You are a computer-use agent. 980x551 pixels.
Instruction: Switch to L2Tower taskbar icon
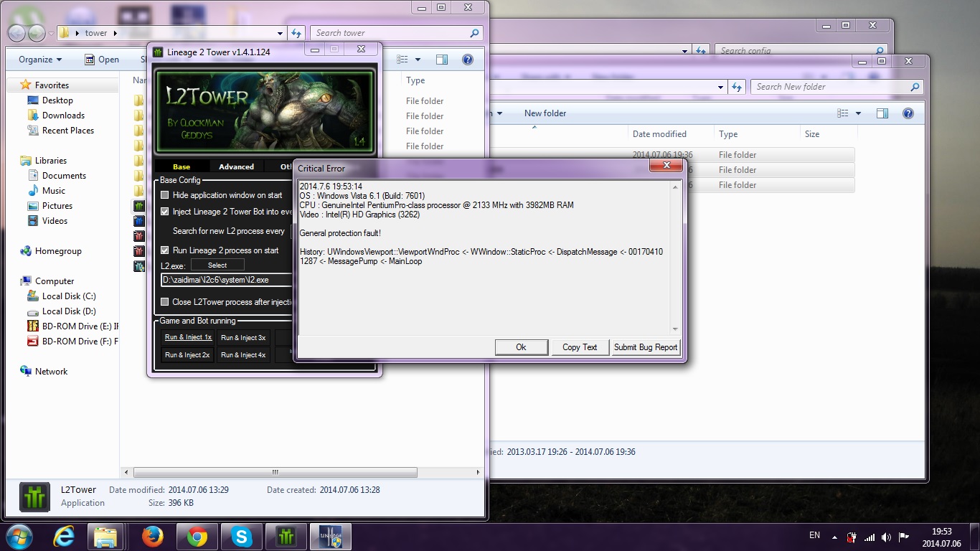[x=286, y=536]
